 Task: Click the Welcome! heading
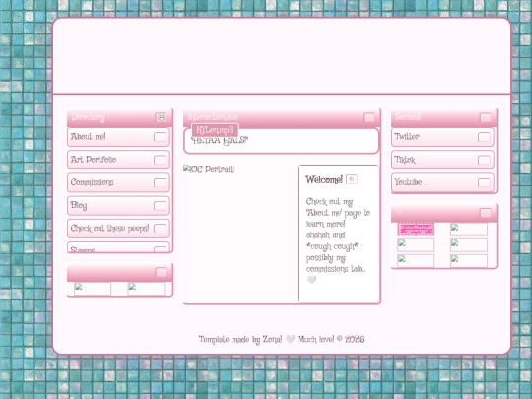click(x=324, y=179)
